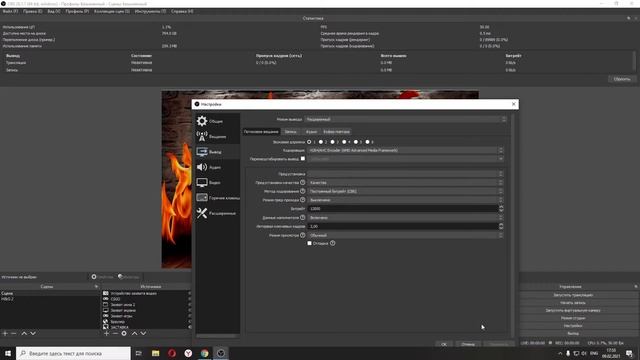Viewport: 640px width, 360px height.
Task: Open the Pre-Pass Mode dropdown
Action: (x=406, y=200)
